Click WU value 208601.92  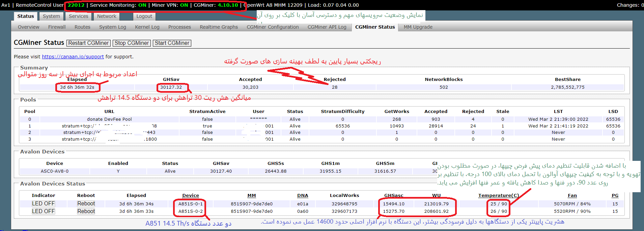(x=437, y=211)
